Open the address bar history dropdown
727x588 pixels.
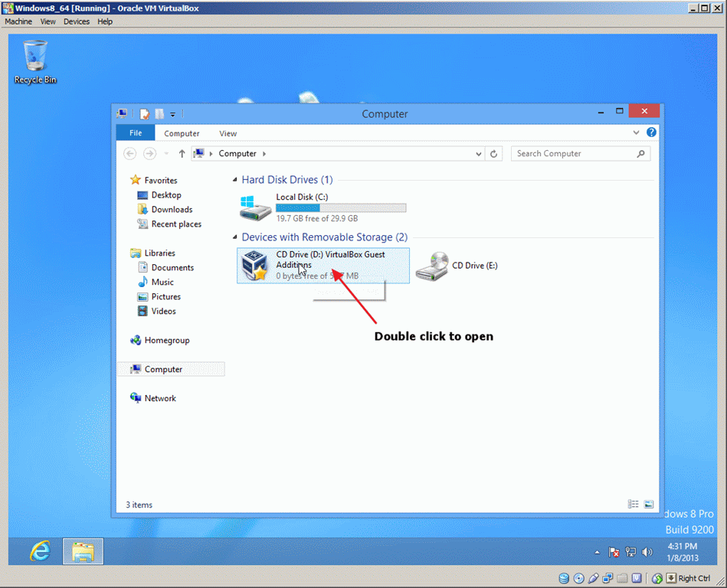point(478,153)
